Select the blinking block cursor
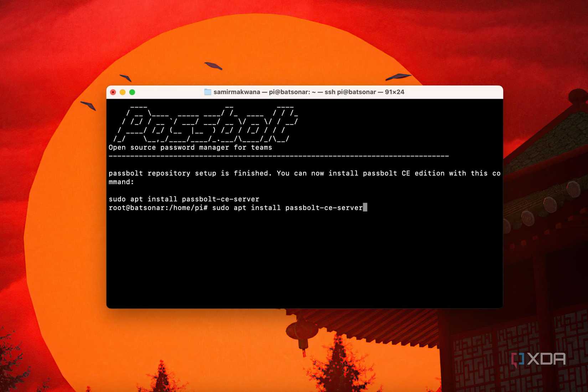Image resolution: width=588 pixels, height=392 pixels. [x=365, y=207]
